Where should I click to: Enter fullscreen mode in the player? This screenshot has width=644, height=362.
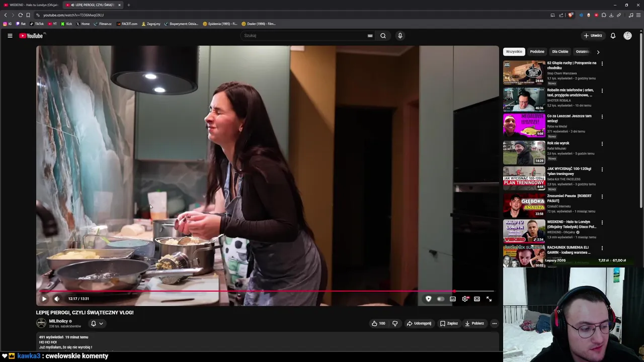click(x=489, y=299)
